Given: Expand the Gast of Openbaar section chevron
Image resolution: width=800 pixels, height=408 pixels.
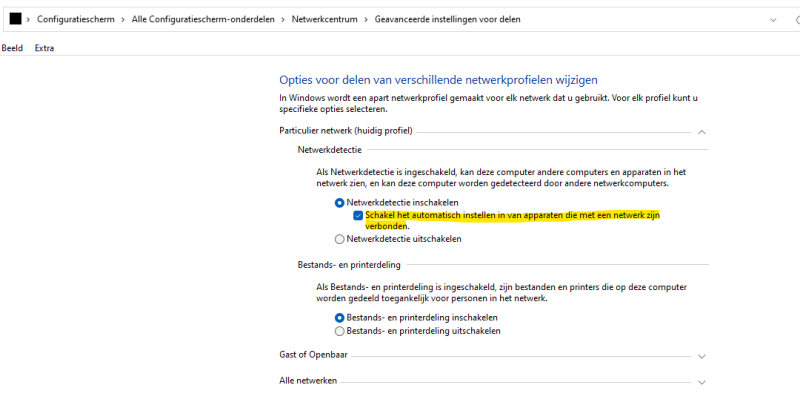Looking at the screenshot, I should pos(702,356).
